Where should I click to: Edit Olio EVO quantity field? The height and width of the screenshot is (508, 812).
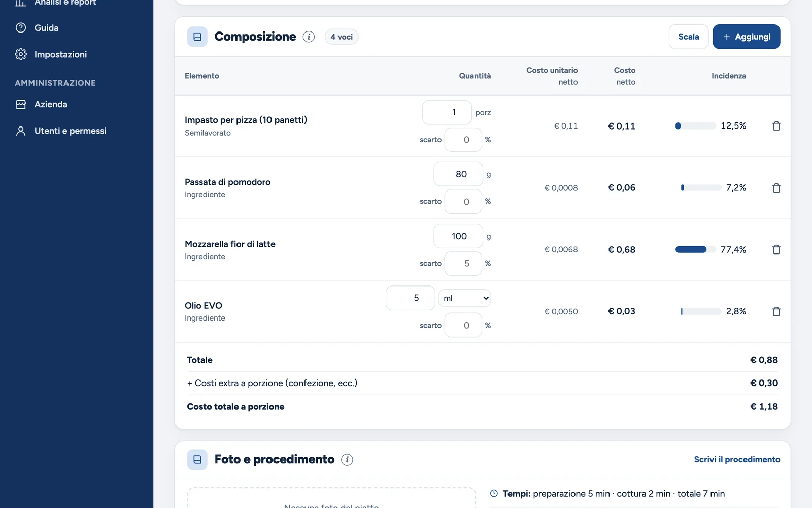tap(411, 298)
